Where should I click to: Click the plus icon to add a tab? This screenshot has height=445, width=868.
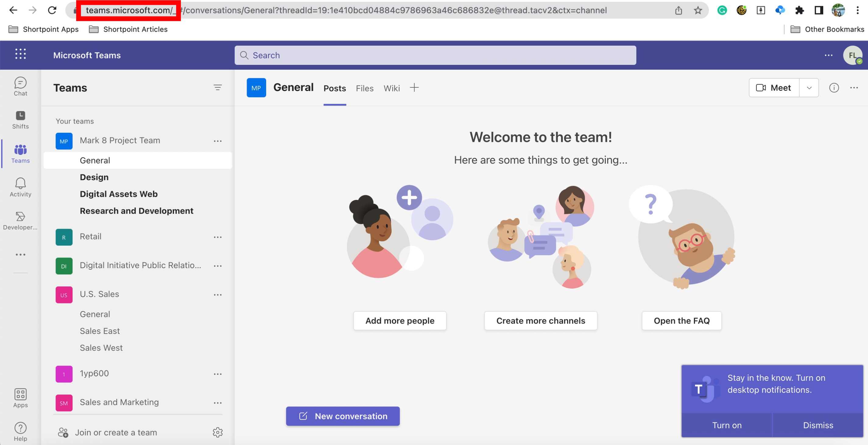pos(414,87)
